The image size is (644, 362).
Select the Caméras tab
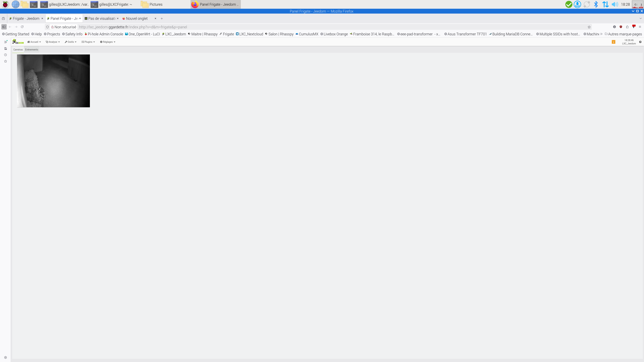pos(18,50)
